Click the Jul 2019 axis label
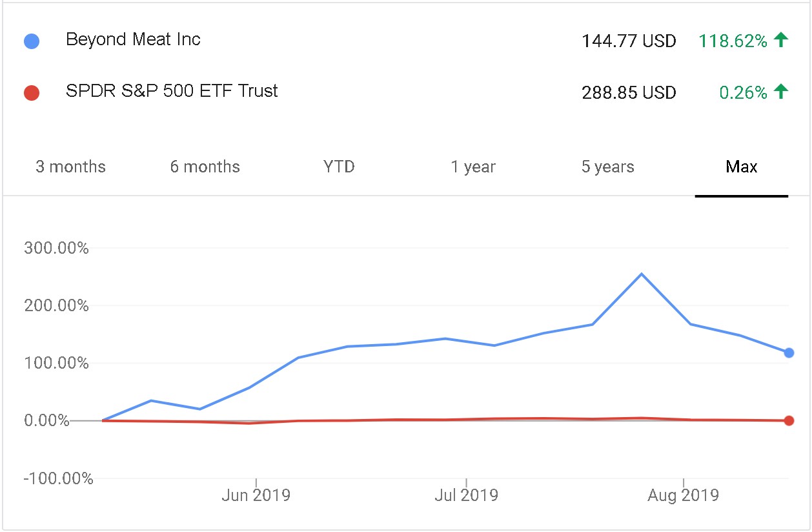Screen dimensions: 812x532 coord(466,496)
